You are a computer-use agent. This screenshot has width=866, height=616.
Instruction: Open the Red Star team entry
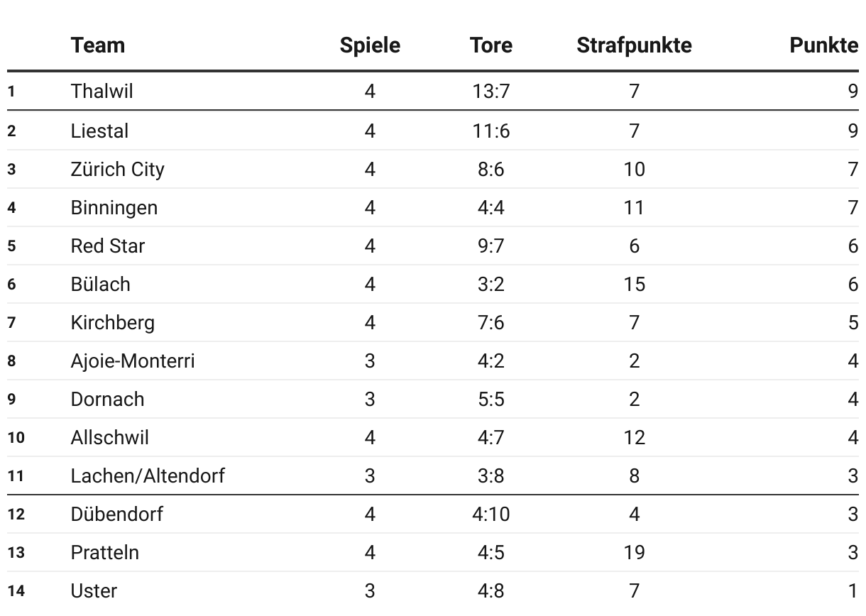pos(108,246)
